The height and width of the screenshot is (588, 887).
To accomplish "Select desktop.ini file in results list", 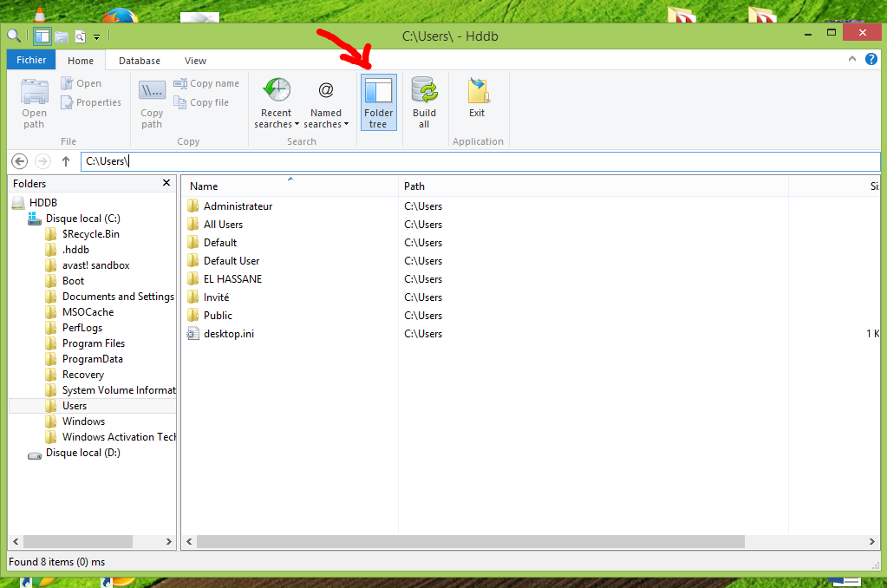I will pyautogui.click(x=228, y=334).
